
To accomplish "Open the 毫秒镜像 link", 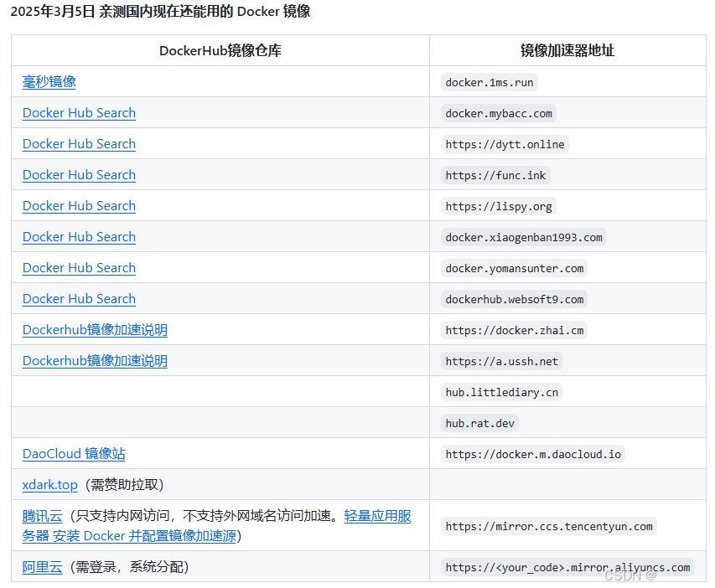I will point(49,82).
